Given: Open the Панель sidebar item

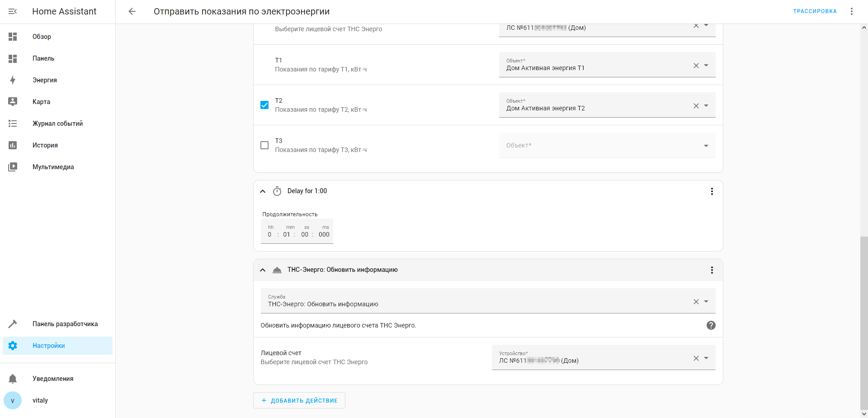Looking at the screenshot, I should (x=57, y=58).
